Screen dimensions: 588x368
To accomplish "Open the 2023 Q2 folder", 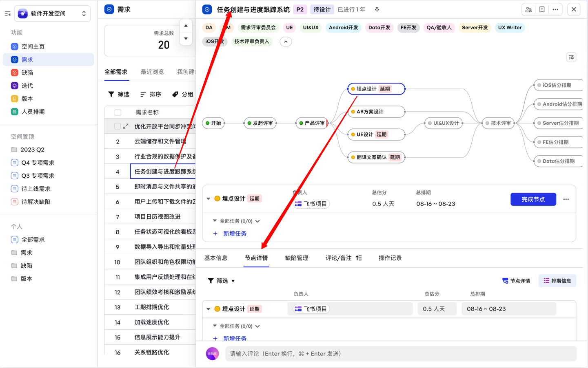I will tap(32, 150).
